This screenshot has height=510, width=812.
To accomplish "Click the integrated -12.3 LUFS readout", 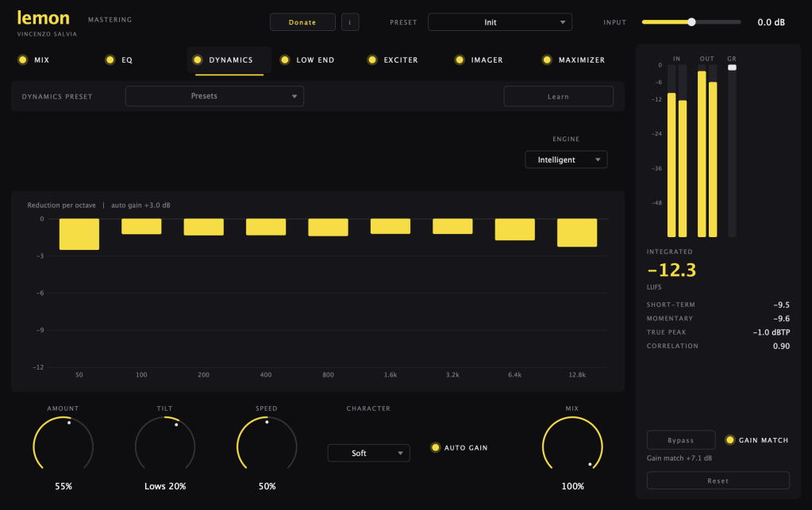I will click(x=672, y=270).
